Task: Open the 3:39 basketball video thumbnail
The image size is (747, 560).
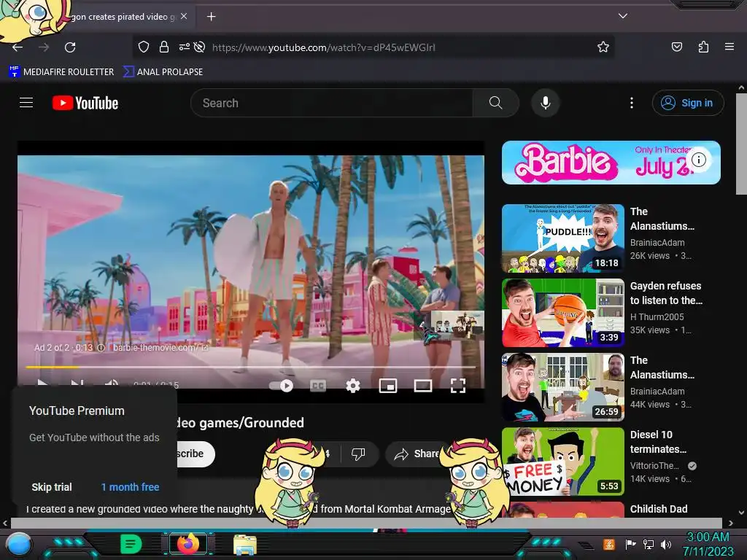Action: tap(563, 312)
